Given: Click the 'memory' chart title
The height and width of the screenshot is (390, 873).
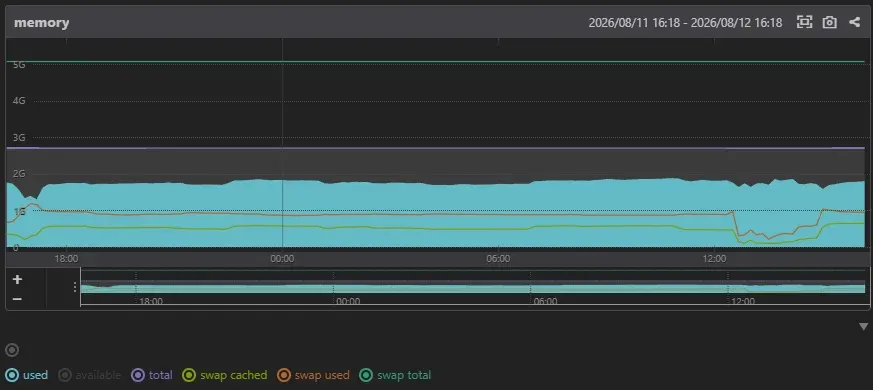Looking at the screenshot, I should (42, 23).
